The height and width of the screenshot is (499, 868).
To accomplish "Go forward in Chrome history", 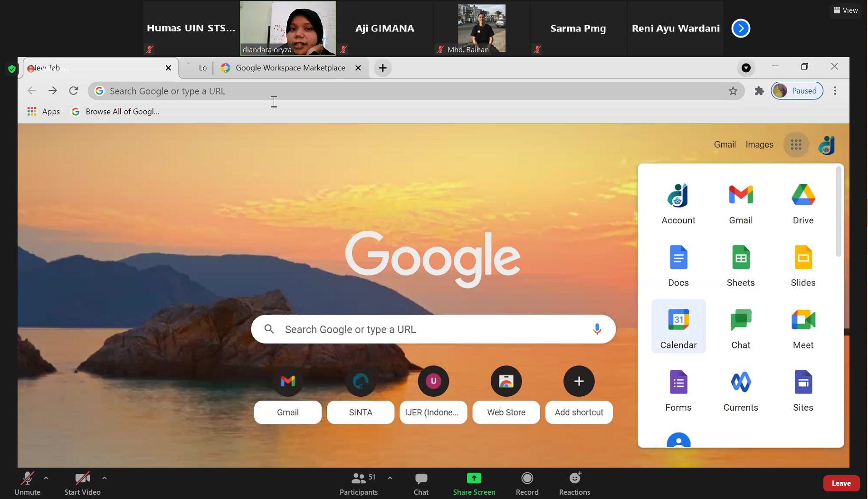I will click(x=53, y=91).
